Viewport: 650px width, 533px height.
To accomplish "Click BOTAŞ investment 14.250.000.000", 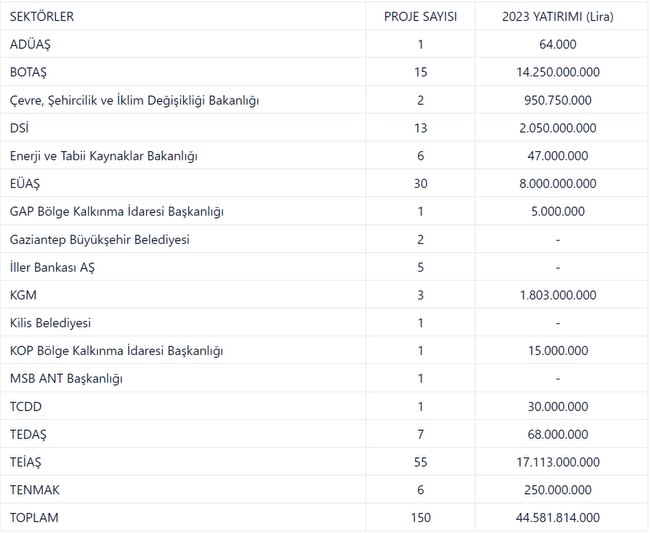I will tap(558, 72).
